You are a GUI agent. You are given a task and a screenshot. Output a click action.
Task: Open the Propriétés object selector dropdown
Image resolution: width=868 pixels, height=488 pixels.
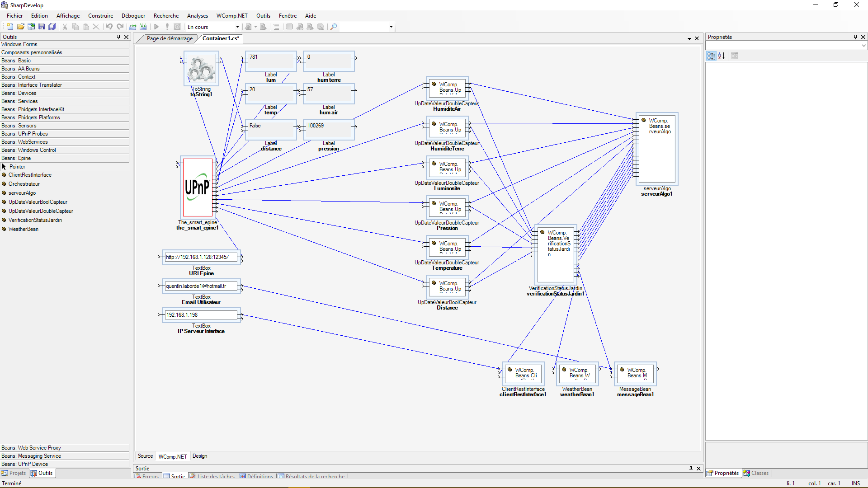863,46
